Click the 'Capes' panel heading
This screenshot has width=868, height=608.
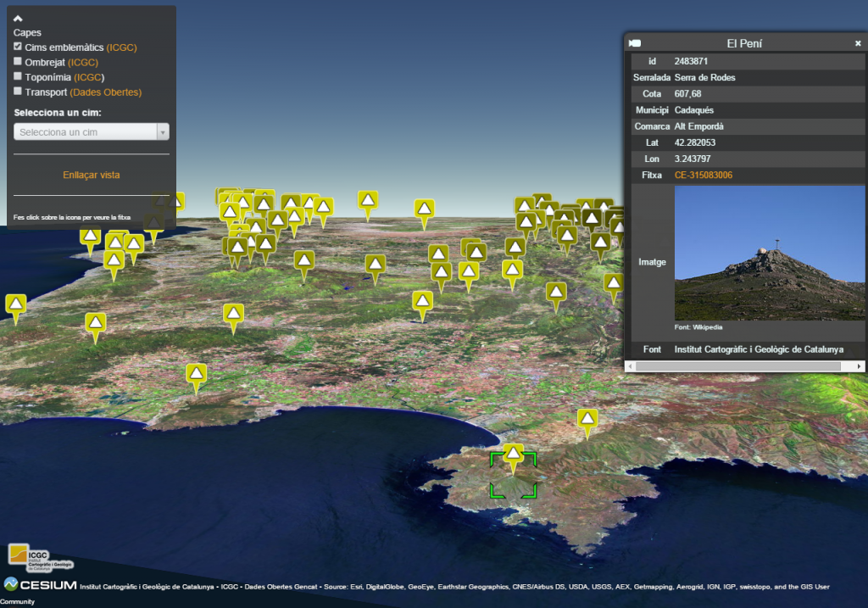click(x=27, y=33)
